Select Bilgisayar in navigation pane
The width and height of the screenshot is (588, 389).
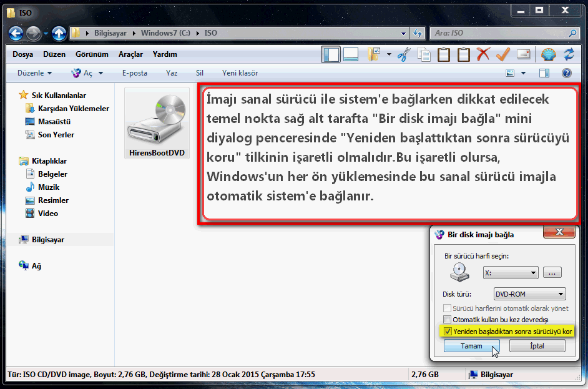tap(47, 240)
